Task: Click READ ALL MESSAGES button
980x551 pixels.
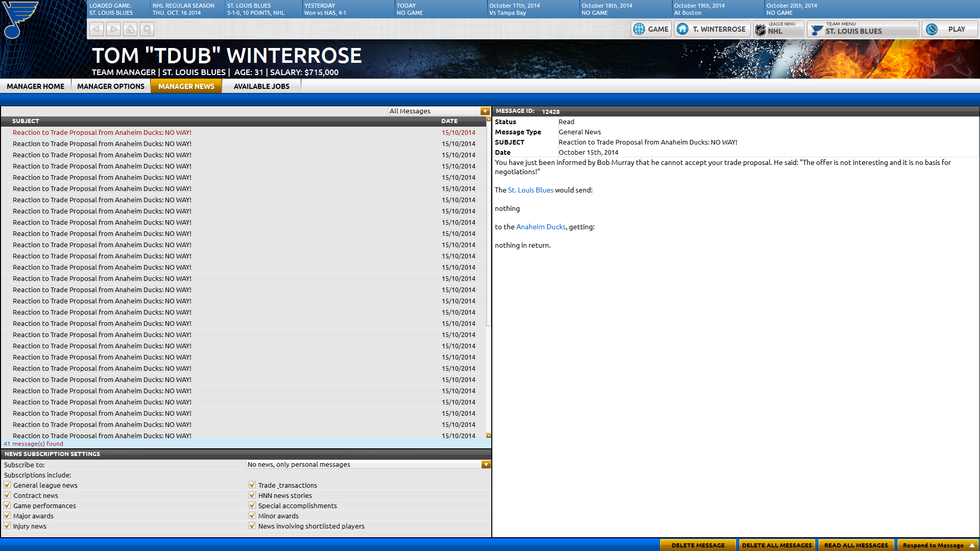Action: tap(856, 545)
